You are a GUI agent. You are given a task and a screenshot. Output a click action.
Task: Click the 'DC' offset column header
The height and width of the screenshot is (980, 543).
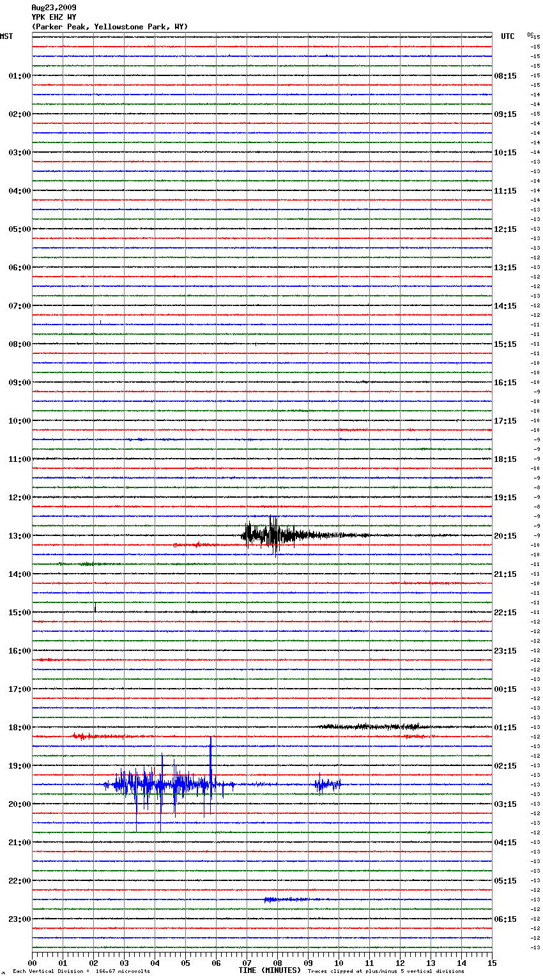pyautogui.click(x=530, y=34)
